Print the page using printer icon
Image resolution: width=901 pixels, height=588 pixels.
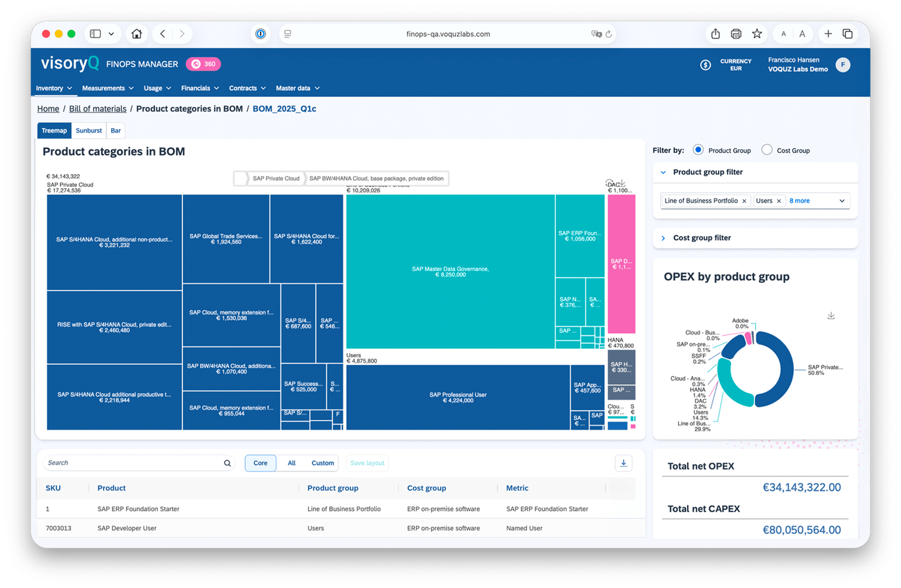[736, 34]
